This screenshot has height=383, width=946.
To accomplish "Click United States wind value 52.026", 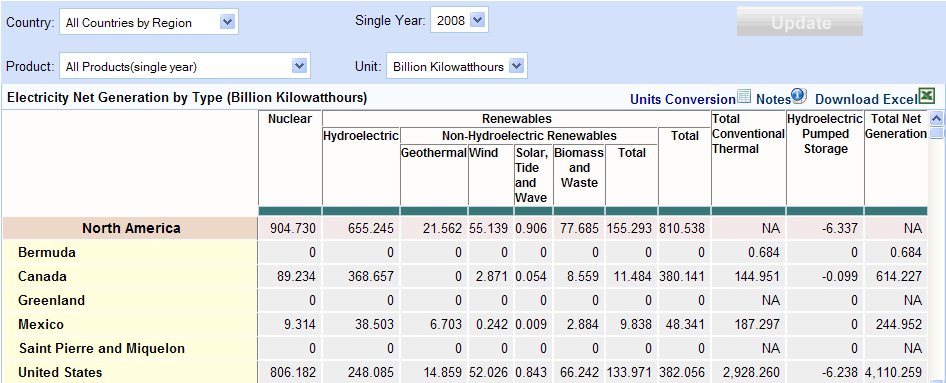I will coord(489,373).
